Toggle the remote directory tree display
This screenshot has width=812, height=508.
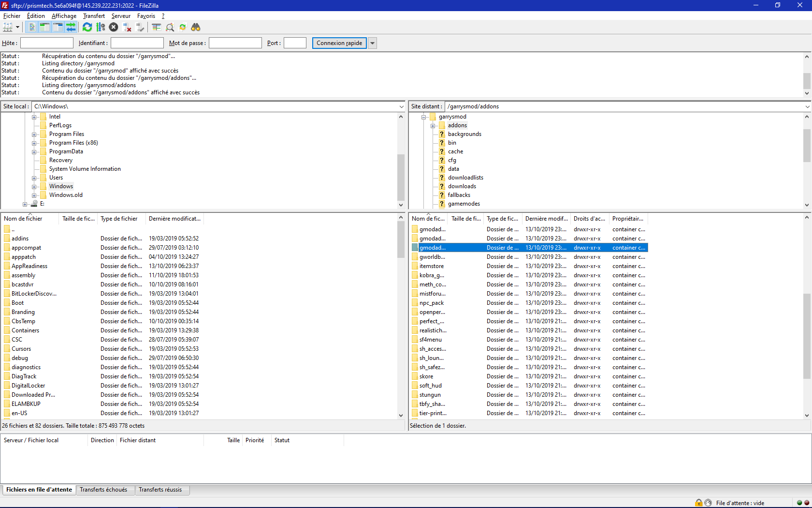click(x=58, y=27)
